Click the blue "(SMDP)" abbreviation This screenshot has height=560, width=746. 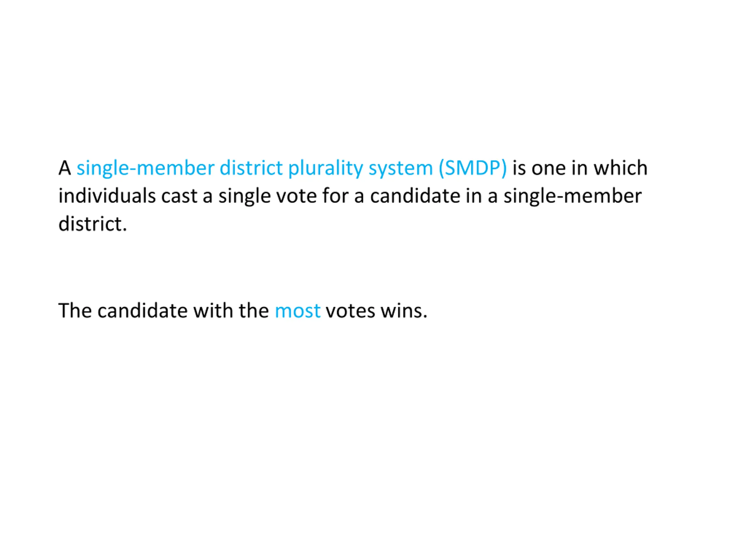pyautogui.click(x=473, y=168)
